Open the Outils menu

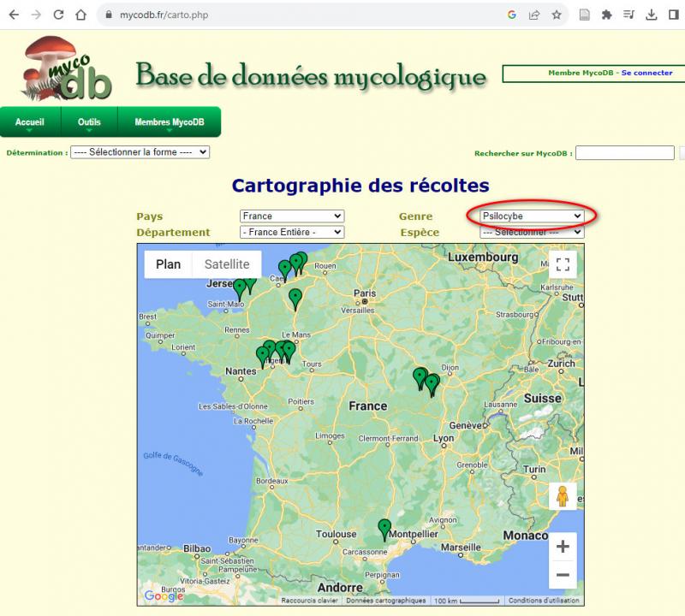click(89, 122)
